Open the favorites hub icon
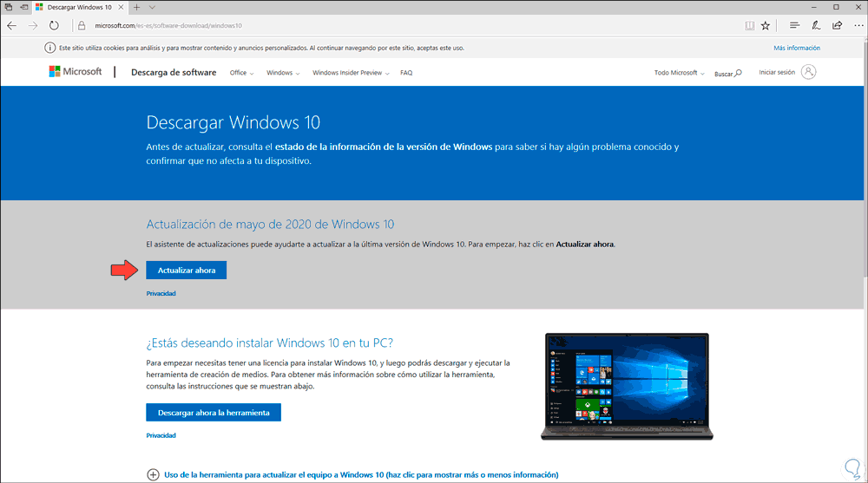This screenshot has width=868, height=483. point(794,25)
